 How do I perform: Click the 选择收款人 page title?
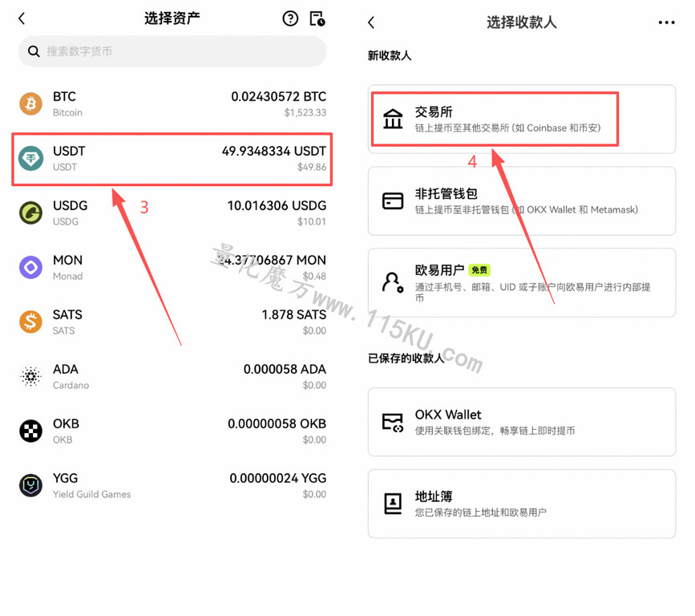[x=522, y=22]
